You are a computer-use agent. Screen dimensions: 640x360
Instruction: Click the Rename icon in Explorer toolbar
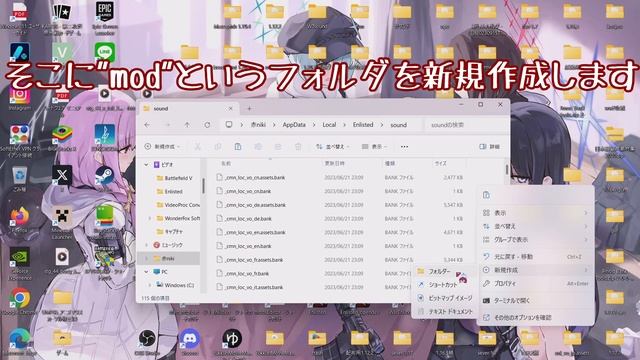pos(258,147)
